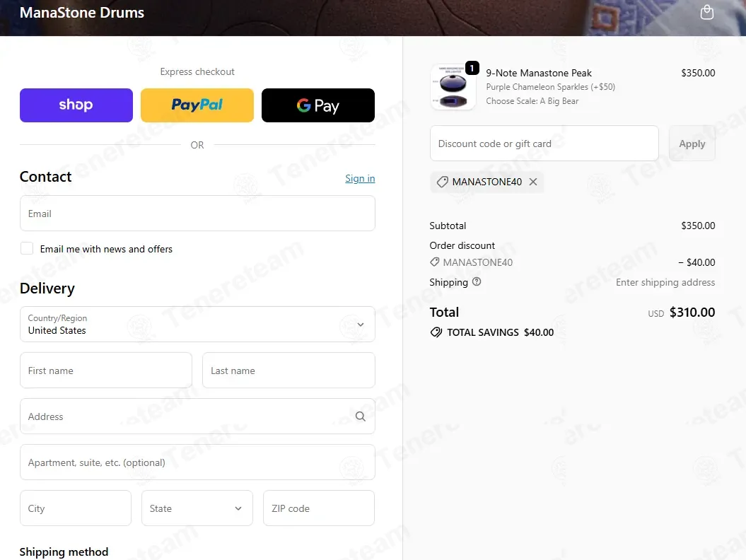Click the First name field
746x560 pixels.
point(106,371)
